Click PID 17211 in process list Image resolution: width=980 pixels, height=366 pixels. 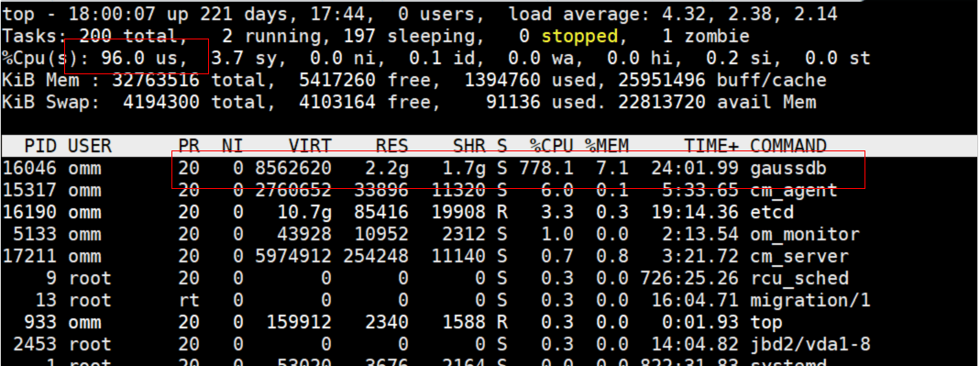click(29, 257)
